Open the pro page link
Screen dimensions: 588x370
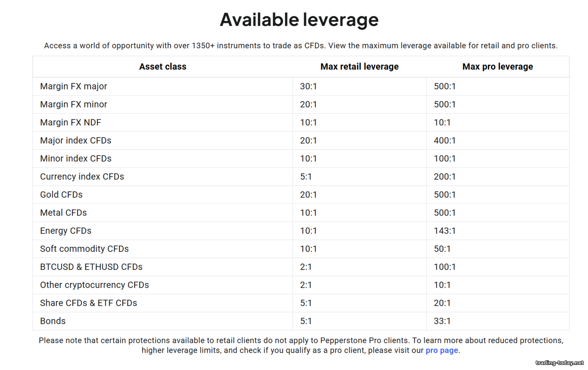pyautogui.click(x=441, y=350)
